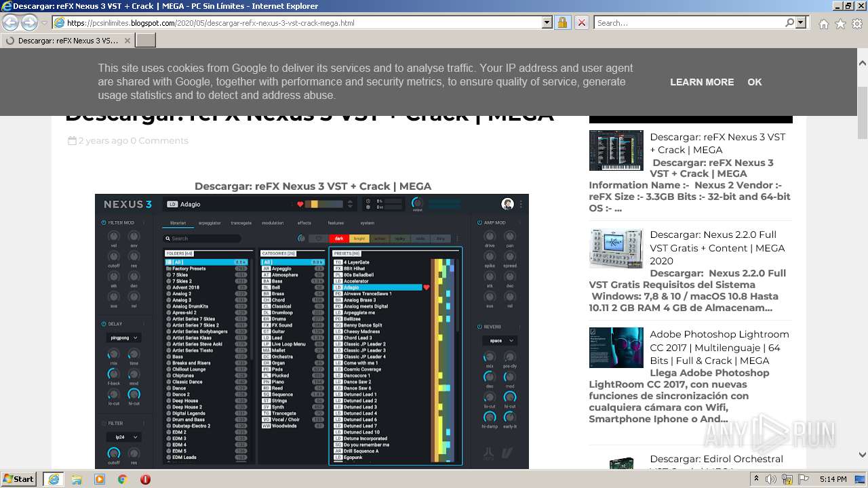Image resolution: width=868 pixels, height=488 pixels.
Task: Click the browser Forward arrow
Action: pyautogui.click(x=29, y=23)
